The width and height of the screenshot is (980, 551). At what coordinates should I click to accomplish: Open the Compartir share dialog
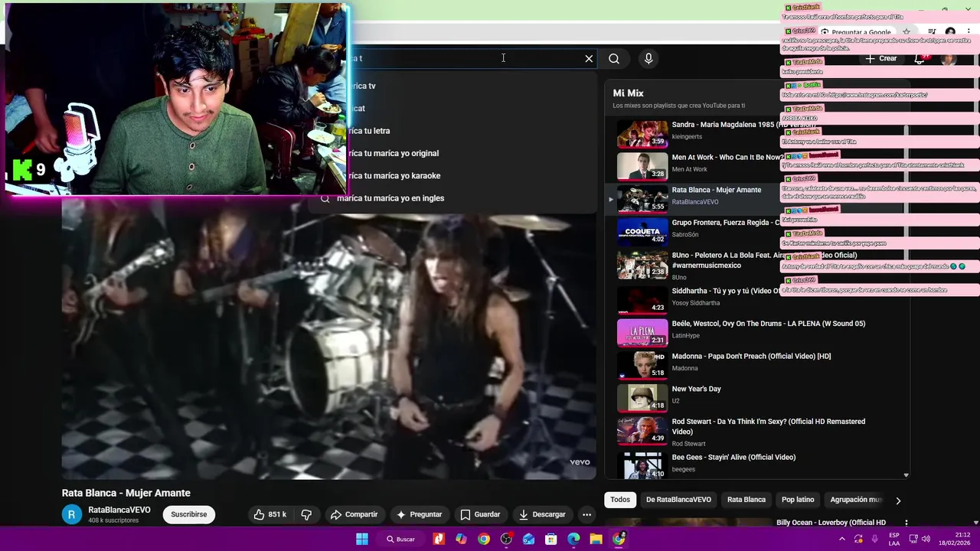click(354, 514)
